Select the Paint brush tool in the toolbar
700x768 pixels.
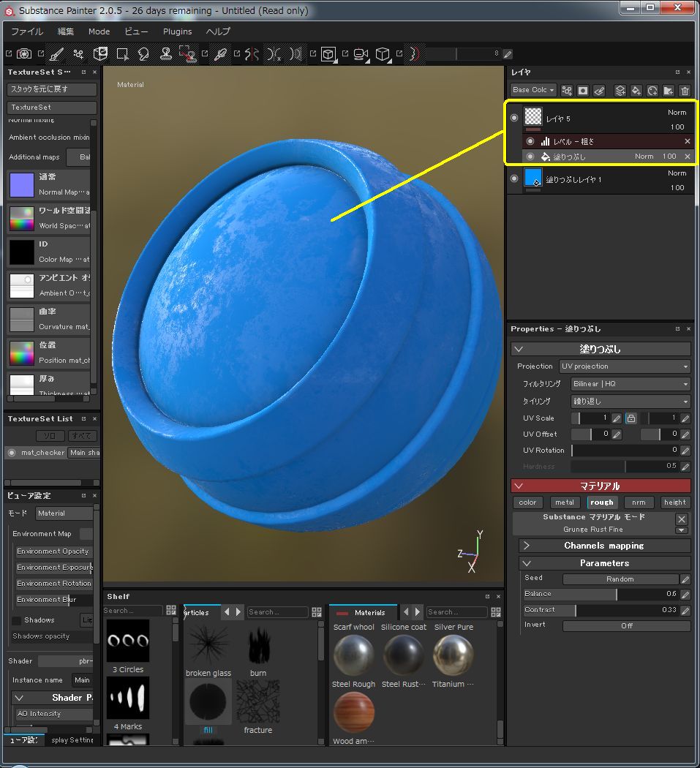click(56, 55)
